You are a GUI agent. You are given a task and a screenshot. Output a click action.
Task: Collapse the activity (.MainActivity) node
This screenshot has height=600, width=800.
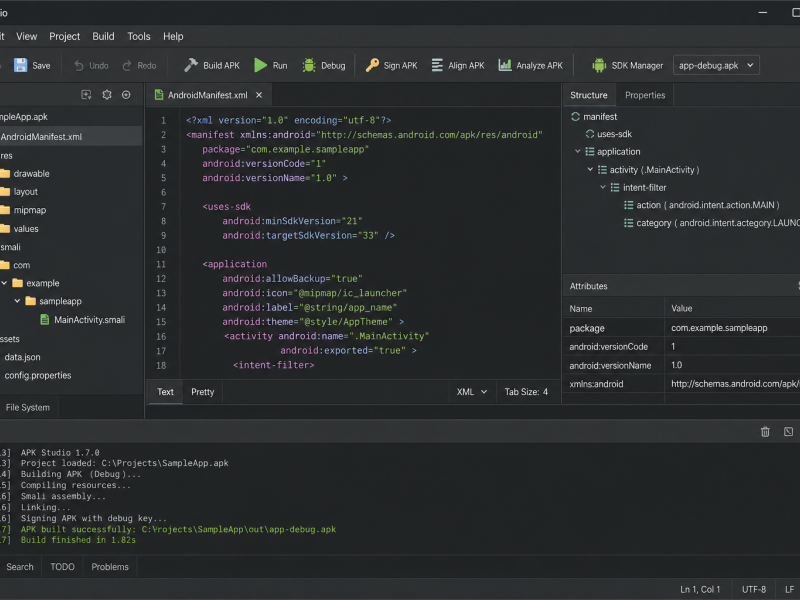tap(590, 169)
